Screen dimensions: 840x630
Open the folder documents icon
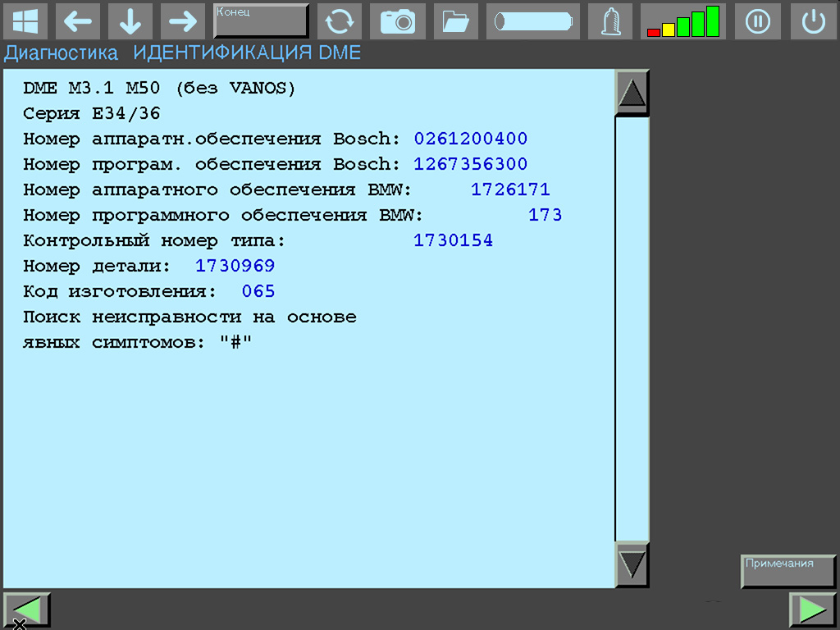[x=455, y=21]
